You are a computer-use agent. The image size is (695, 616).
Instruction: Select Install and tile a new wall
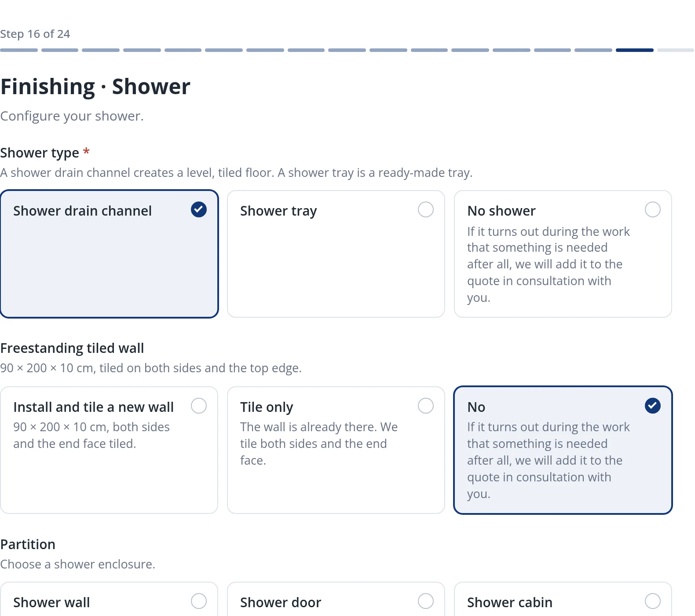(110, 450)
